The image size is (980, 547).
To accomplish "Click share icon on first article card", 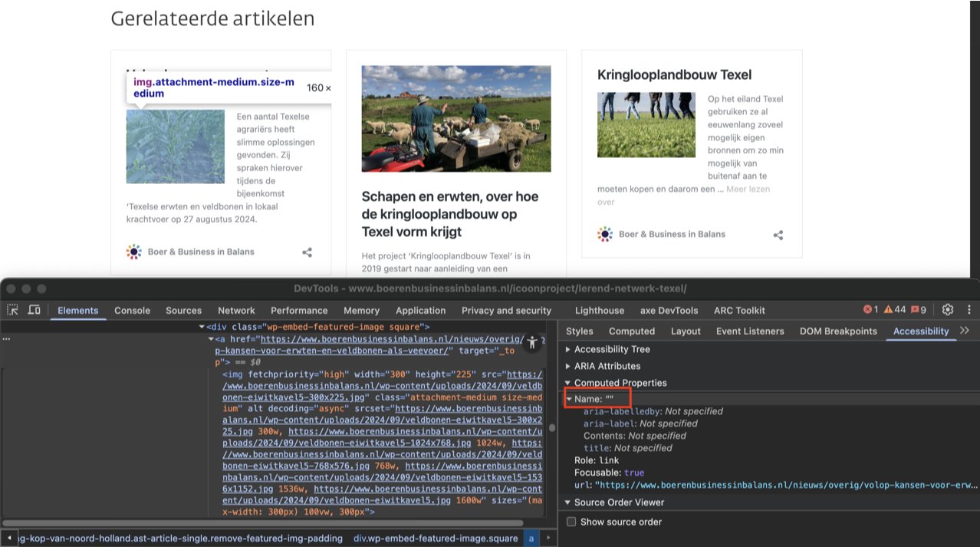I will (x=307, y=252).
